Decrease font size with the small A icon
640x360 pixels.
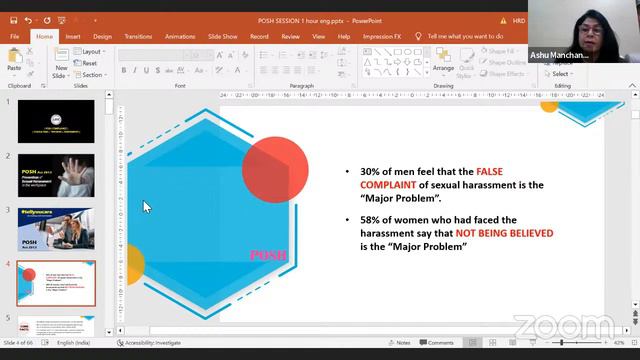coord(231,55)
